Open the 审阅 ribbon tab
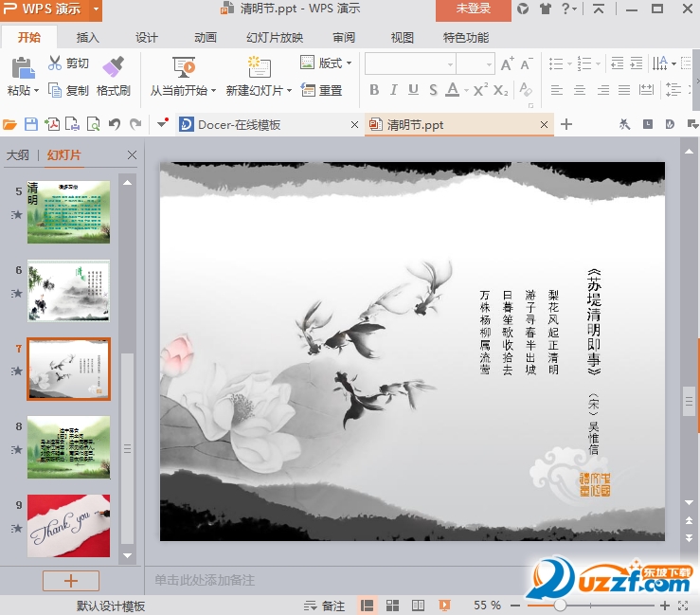Image resolution: width=700 pixels, height=615 pixels. pos(344,38)
